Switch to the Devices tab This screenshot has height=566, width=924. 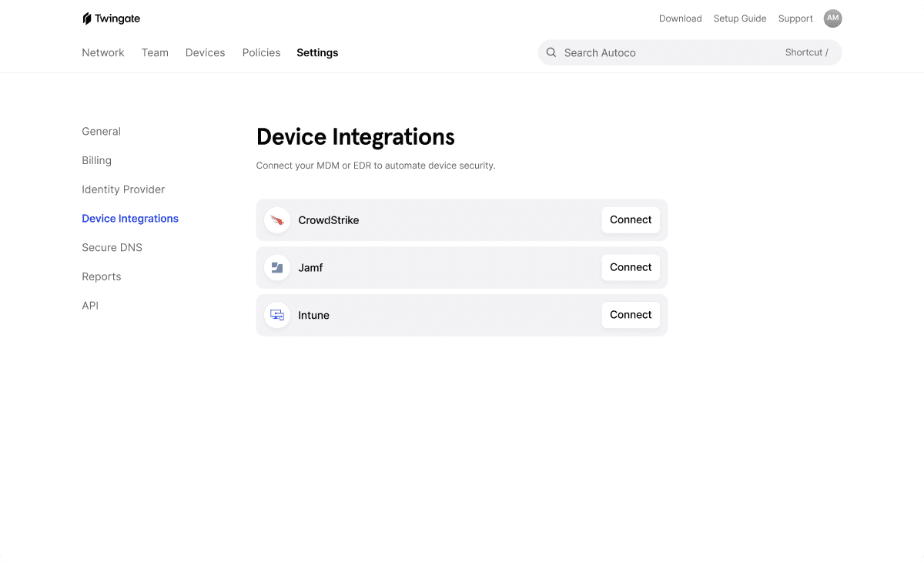[x=206, y=52]
